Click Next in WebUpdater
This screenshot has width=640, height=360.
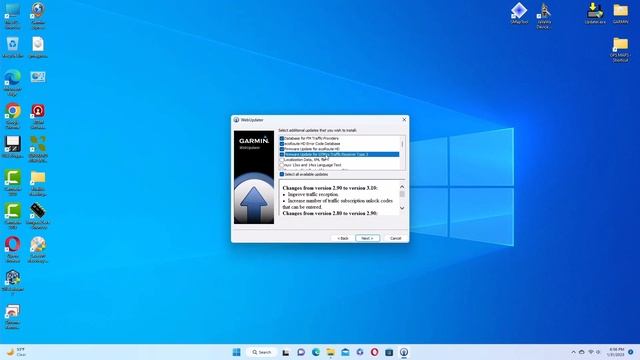tap(367, 238)
